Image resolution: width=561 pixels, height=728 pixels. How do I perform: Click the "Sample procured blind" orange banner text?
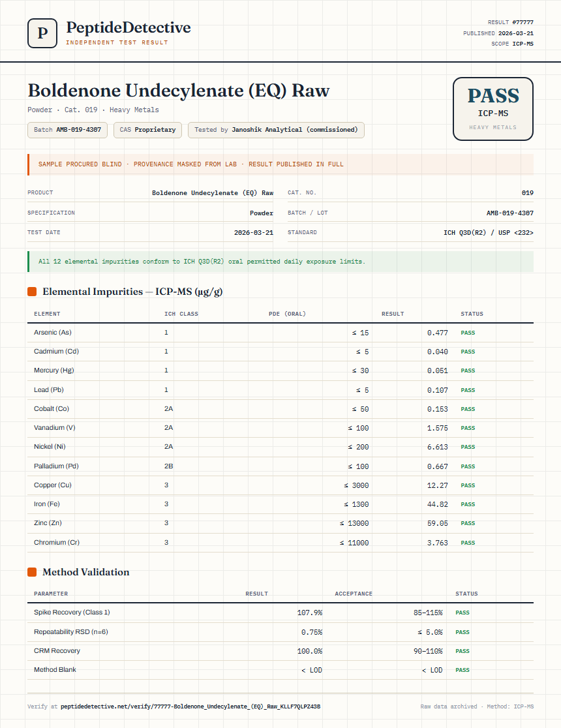(x=191, y=164)
